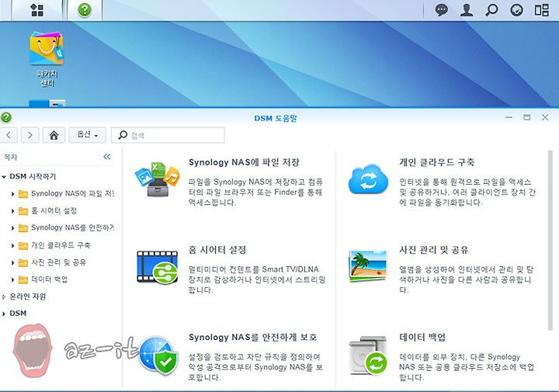Expand the Synology NAS를 안전하게 tree arrow
This screenshot has width=559, height=392.
tap(12, 228)
